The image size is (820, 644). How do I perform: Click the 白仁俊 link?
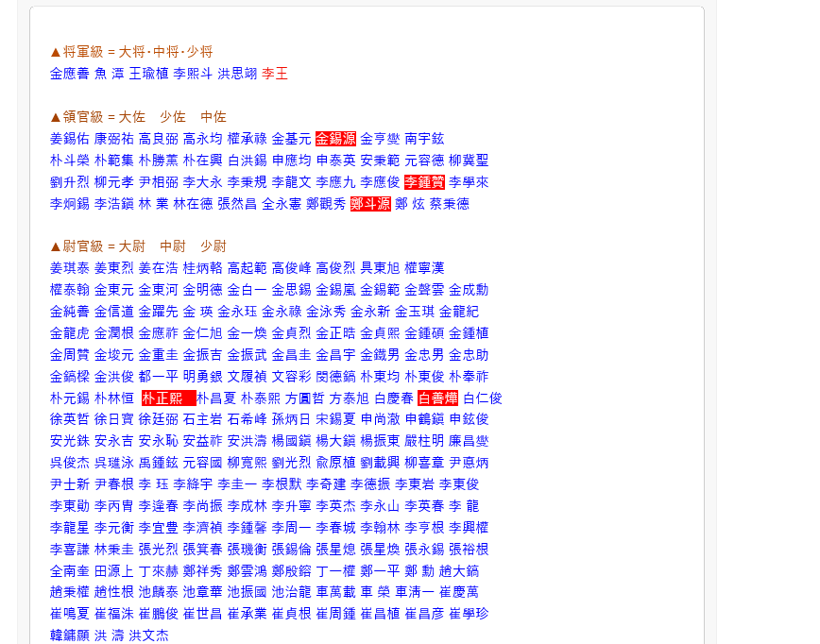point(483,398)
